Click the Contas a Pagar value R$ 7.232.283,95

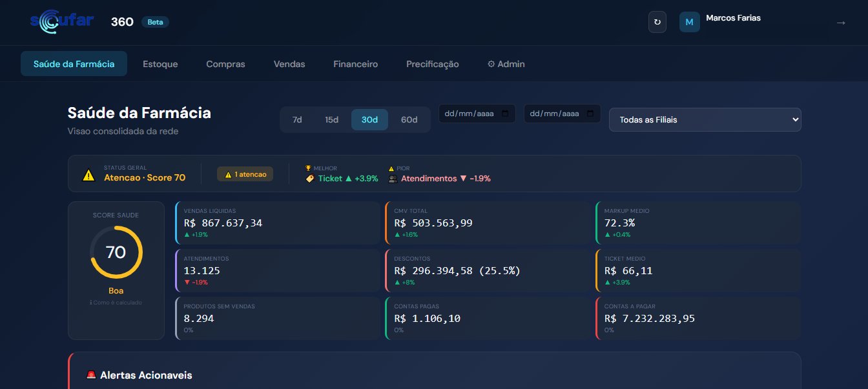(650, 319)
